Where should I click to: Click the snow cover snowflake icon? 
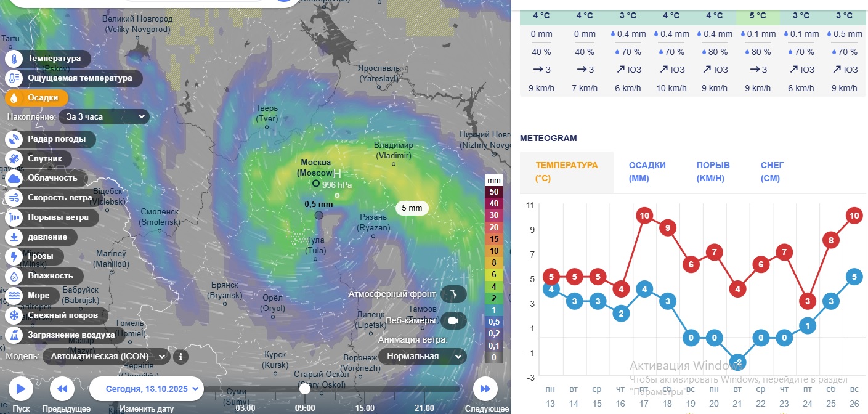(x=14, y=315)
